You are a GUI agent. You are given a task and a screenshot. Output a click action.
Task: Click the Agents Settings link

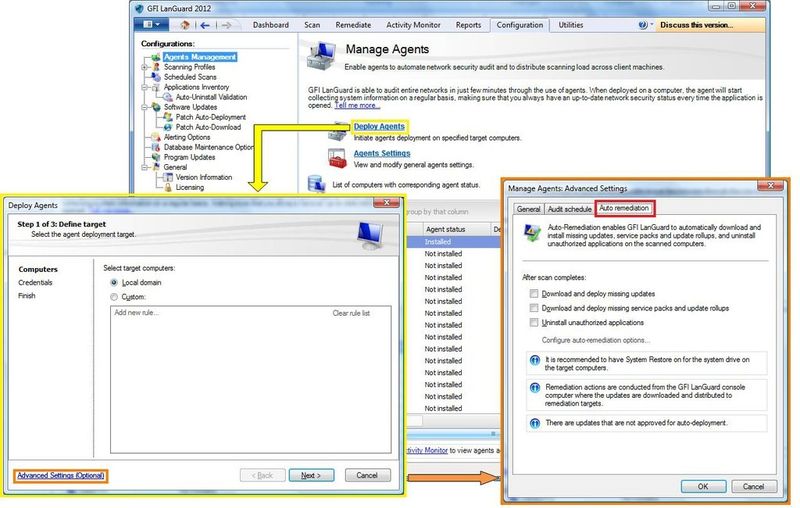pyautogui.click(x=382, y=154)
